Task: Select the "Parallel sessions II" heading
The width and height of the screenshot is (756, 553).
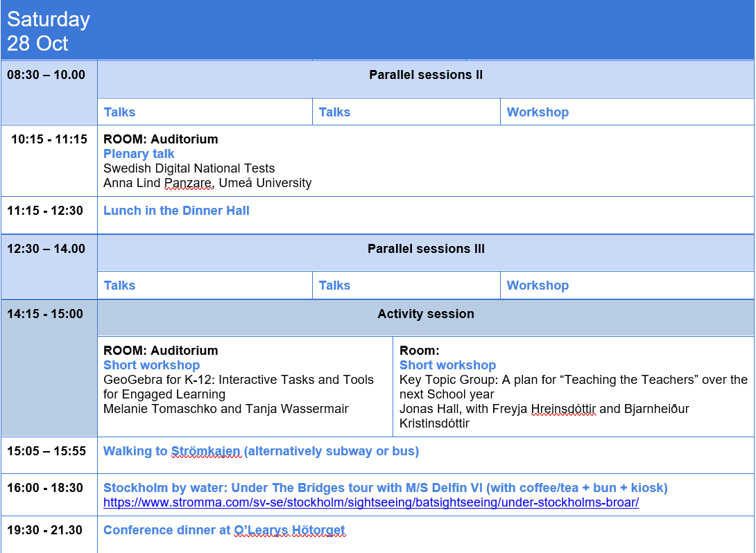Action: [x=425, y=75]
